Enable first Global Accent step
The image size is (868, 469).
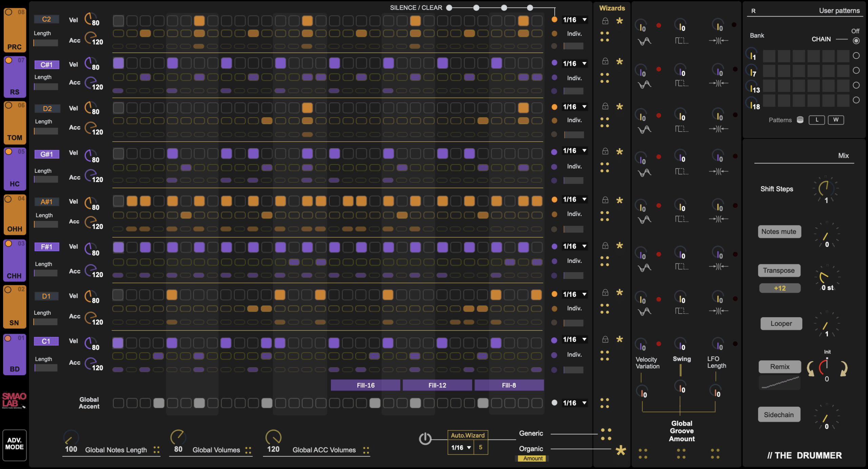click(118, 403)
